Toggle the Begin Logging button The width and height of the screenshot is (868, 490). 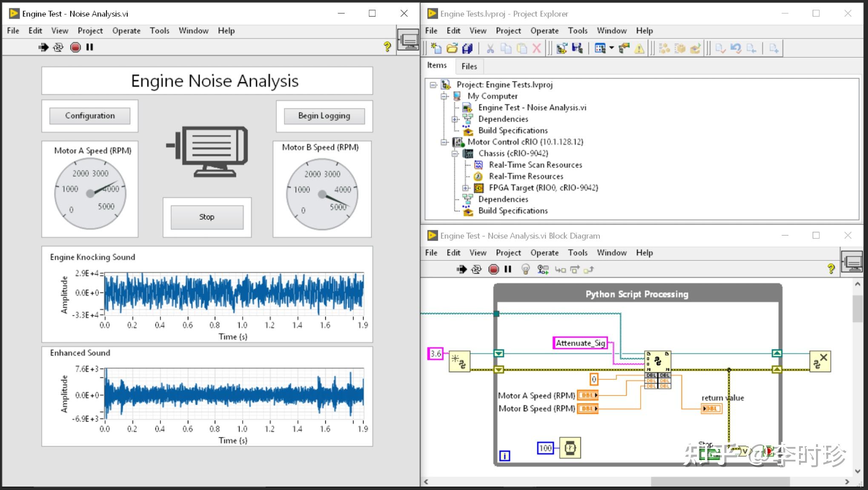tap(324, 116)
